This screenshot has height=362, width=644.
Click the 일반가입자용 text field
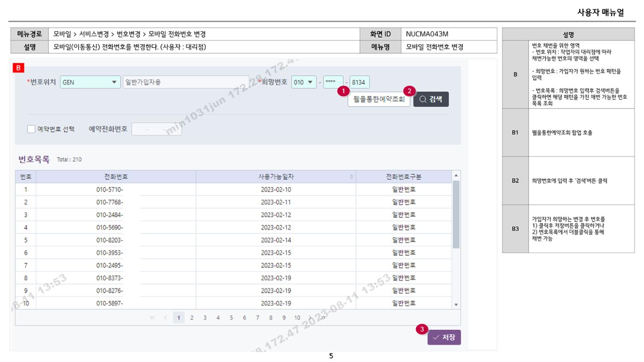tap(186, 83)
